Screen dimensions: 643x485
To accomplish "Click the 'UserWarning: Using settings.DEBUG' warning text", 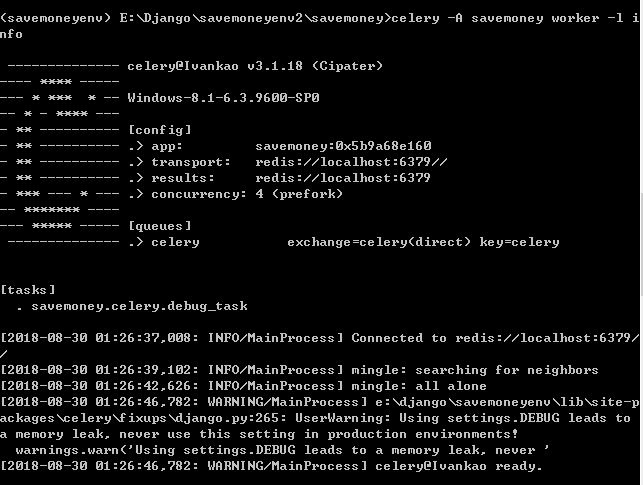I will 427,418.
